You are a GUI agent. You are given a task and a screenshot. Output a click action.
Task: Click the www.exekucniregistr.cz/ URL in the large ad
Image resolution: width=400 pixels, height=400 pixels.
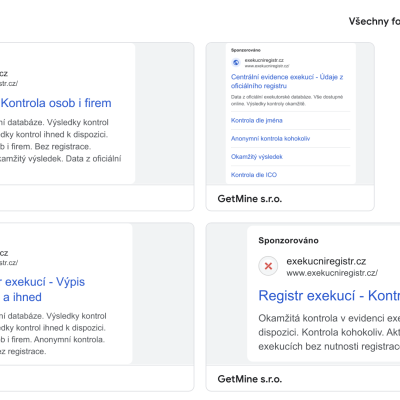(332, 273)
